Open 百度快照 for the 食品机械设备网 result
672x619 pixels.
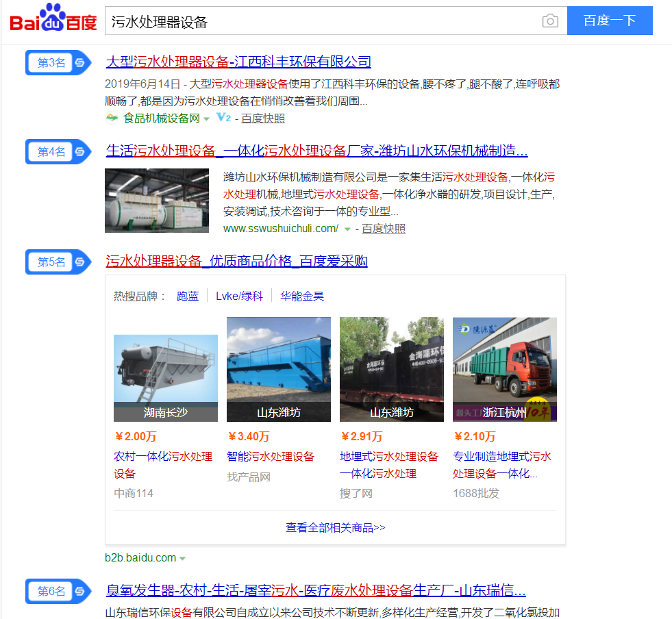point(263,118)
